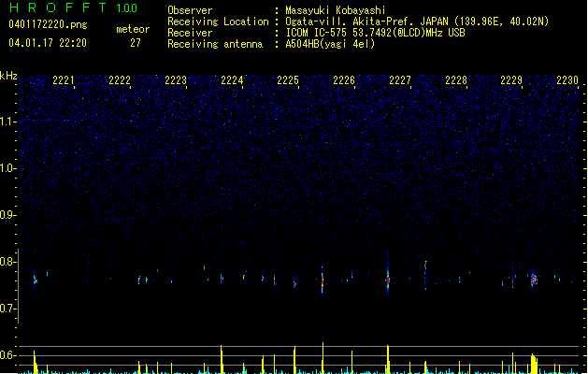Click the 1.1 kHz frequency axis label
The image size is (588, 374).
(x=7, y=122)
